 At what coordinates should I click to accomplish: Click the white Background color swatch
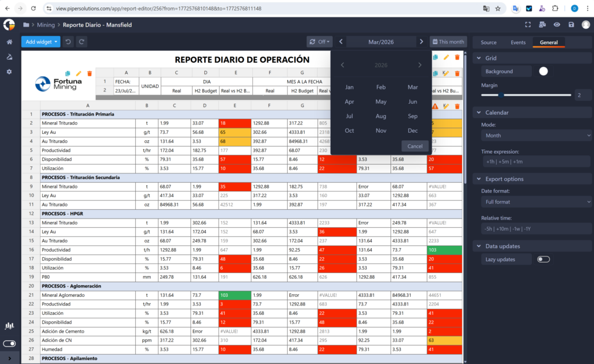tap(544, 71)
